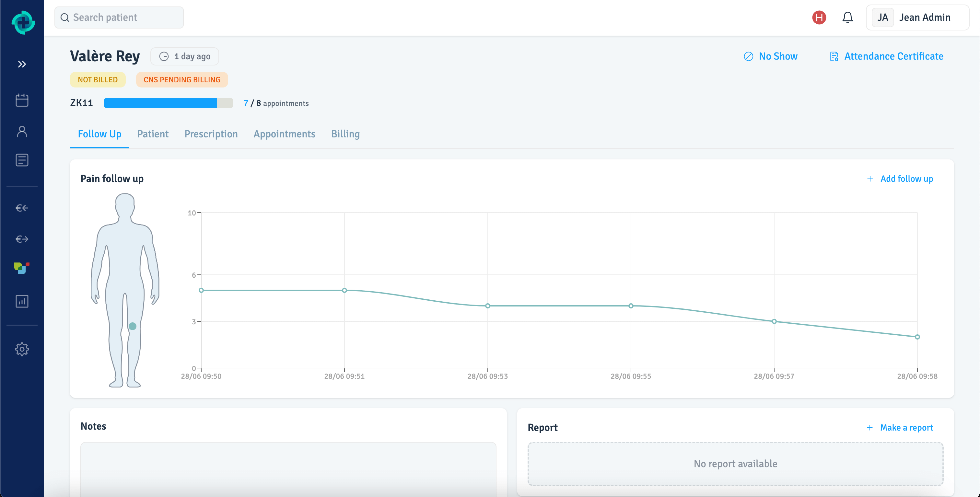This screenshot has height=497, width=980.
Task: Click the analytics/chart icon in sidebar
Action: (x=22, y=300)
